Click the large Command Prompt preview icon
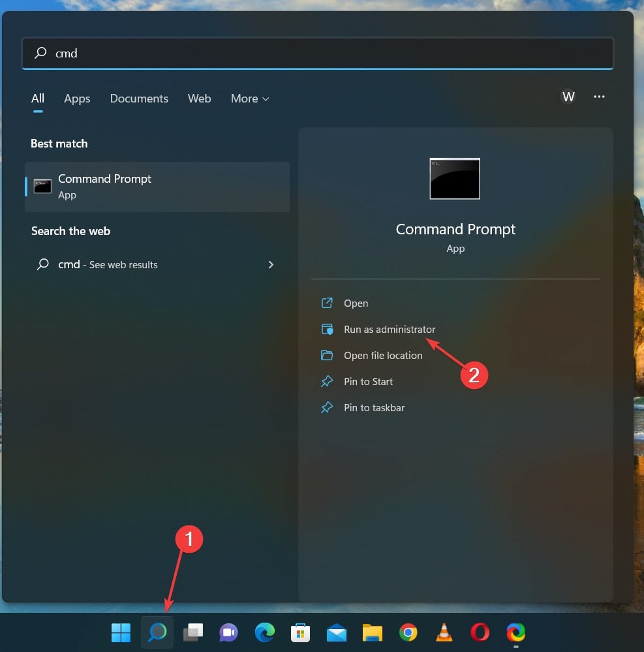Screen dimensions: 644x652 point(455,179)
